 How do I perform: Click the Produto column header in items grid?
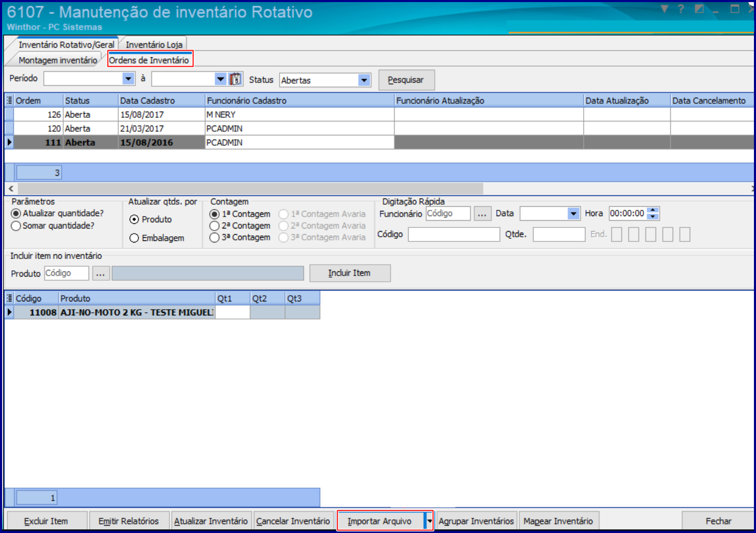coord(137,298)
